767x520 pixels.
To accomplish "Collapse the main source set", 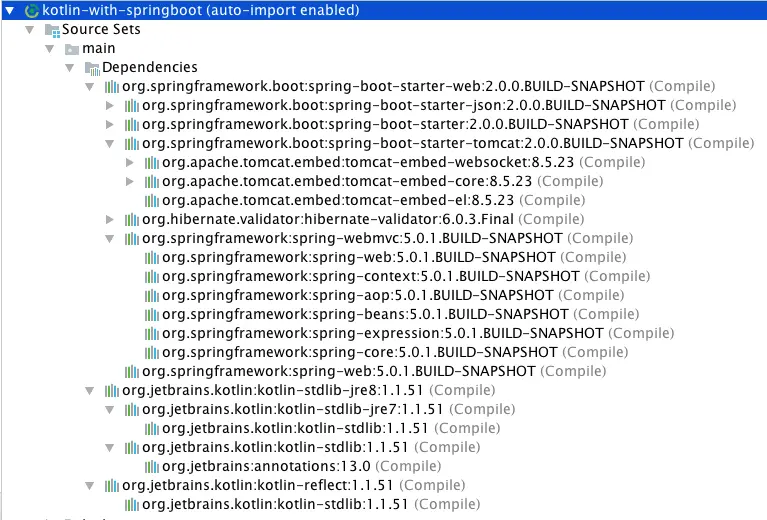I will pos(49,49).
